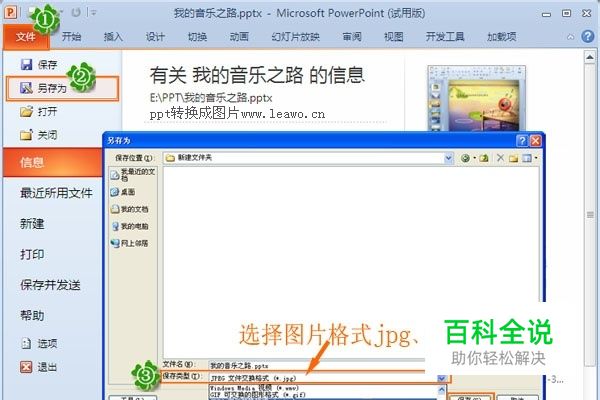Switch to the 插入 ribbon tab
The width and height of the screenshot is (600, 400).
pyautogui.click(x=113, y=37)
